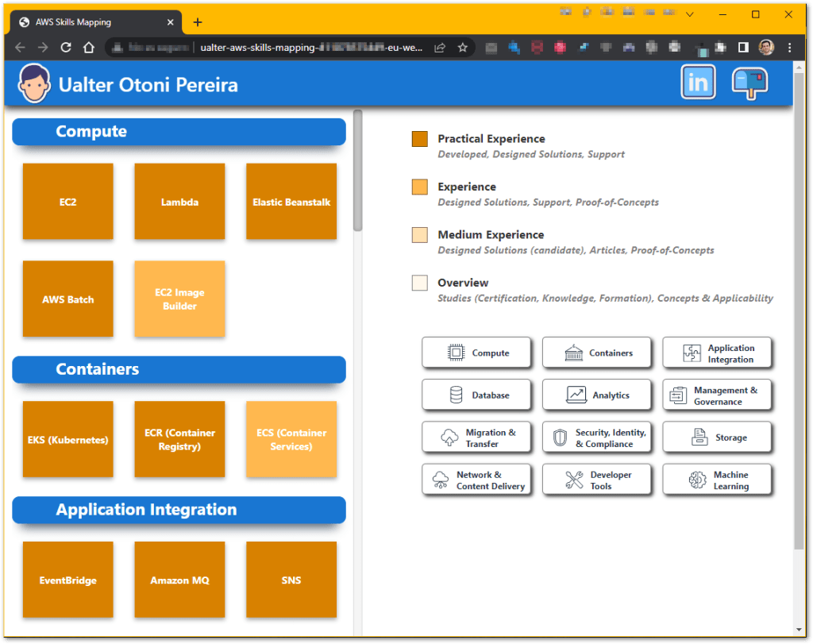Select the AWS Skills Mapping tab
This screenshot has height=644, width=813.
point(87,22)
